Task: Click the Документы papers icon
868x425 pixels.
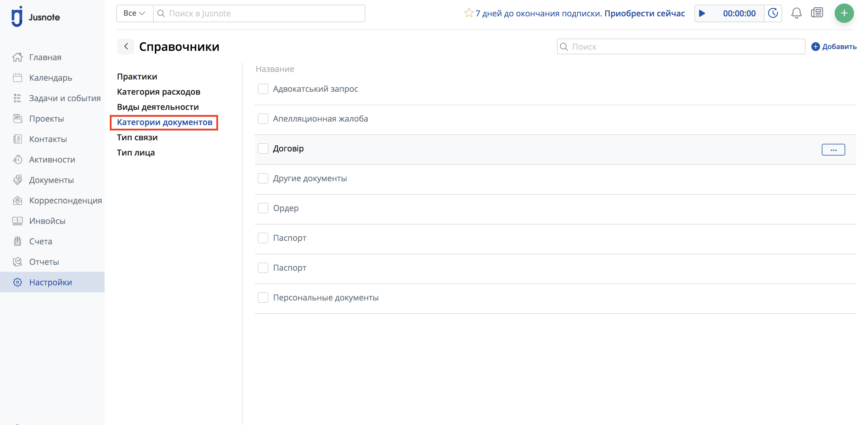Action: (x=18, y=180)
